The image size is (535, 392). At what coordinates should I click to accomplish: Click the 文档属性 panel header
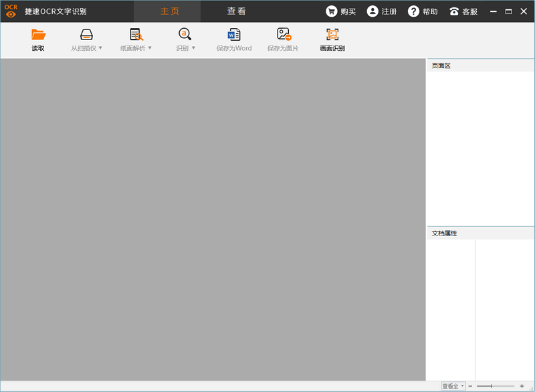[480, 233]
